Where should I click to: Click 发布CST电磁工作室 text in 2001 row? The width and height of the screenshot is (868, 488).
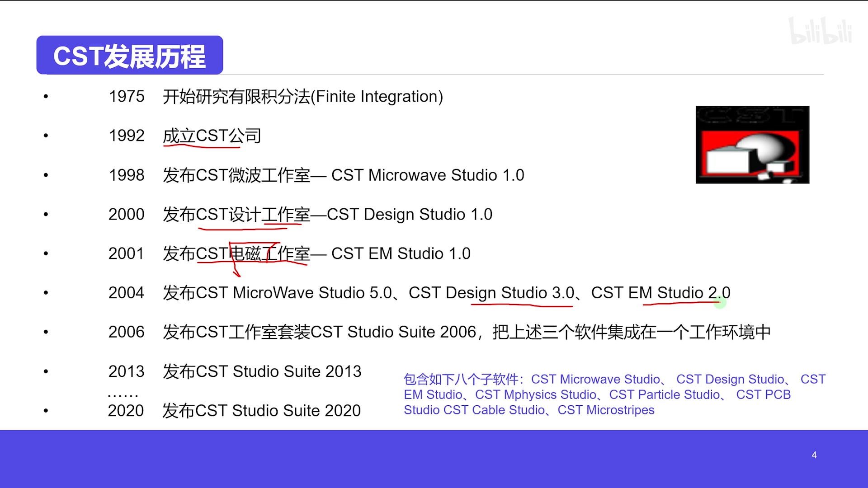pyautogui.click(x=236, y=253)
